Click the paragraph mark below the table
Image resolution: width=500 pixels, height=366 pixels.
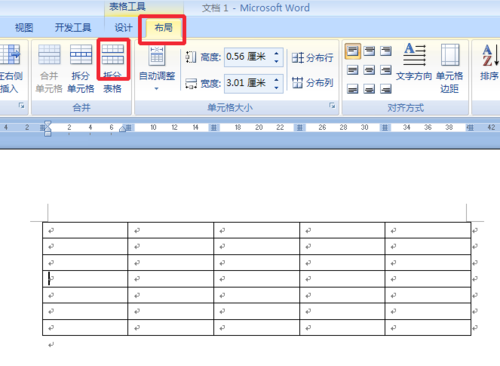click(x=51, y=345)
